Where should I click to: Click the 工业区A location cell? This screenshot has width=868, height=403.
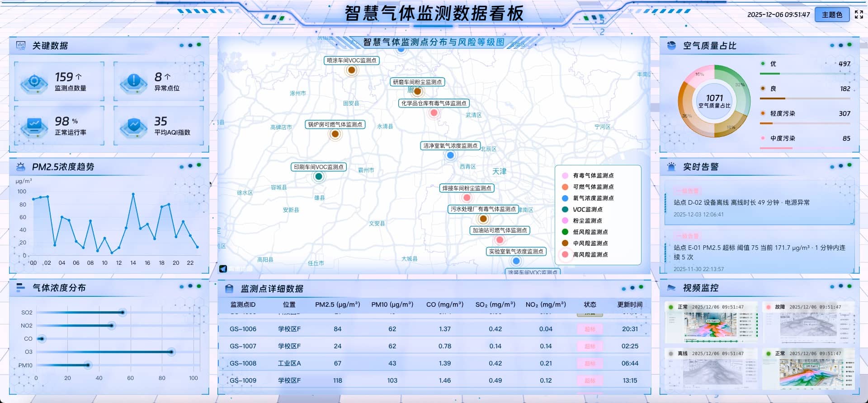[289, 364]
